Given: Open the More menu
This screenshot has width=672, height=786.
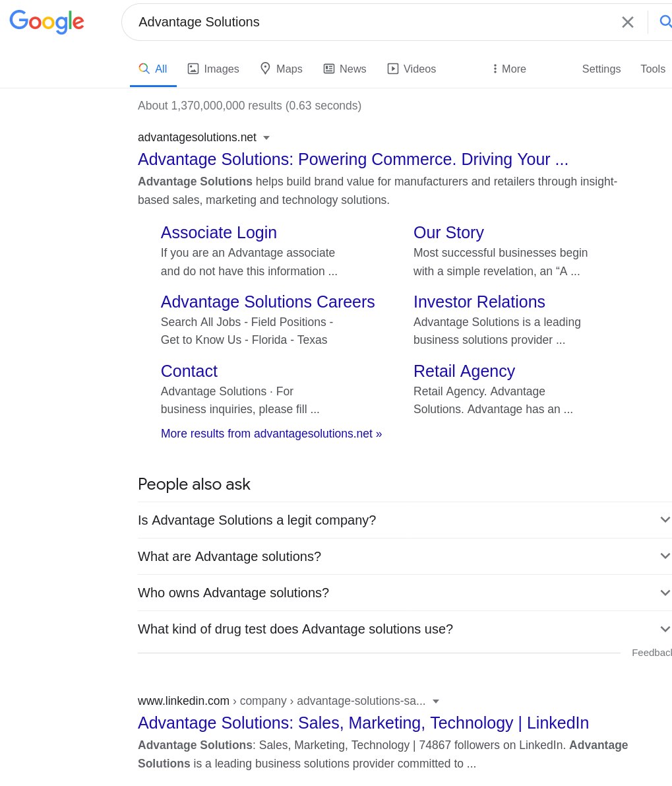Looking at the screenshot, I should pyautogui.click(x=508, y=69).
